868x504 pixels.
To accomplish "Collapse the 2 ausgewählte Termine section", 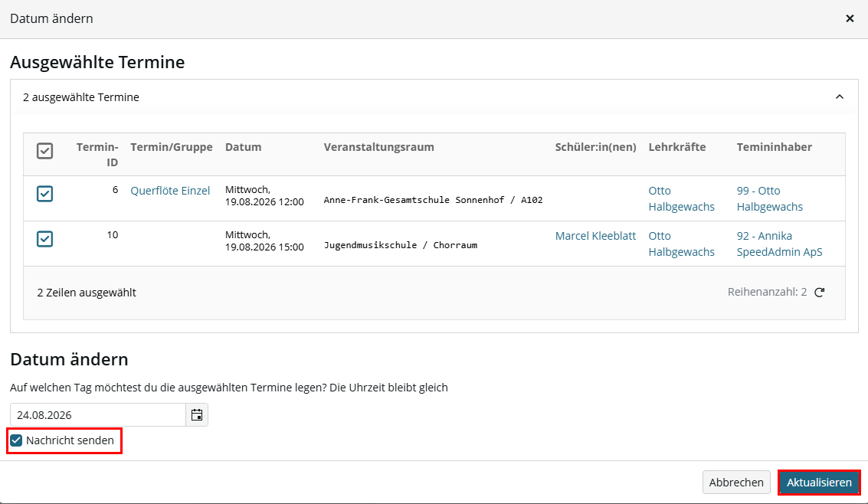I will [839, 97].
